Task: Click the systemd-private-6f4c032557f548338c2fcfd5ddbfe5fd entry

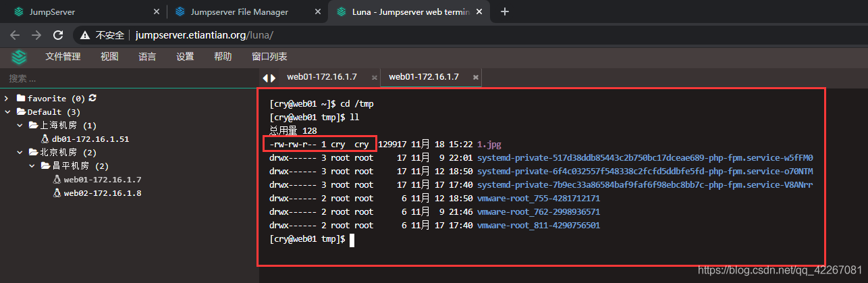Action: [645, 172]
